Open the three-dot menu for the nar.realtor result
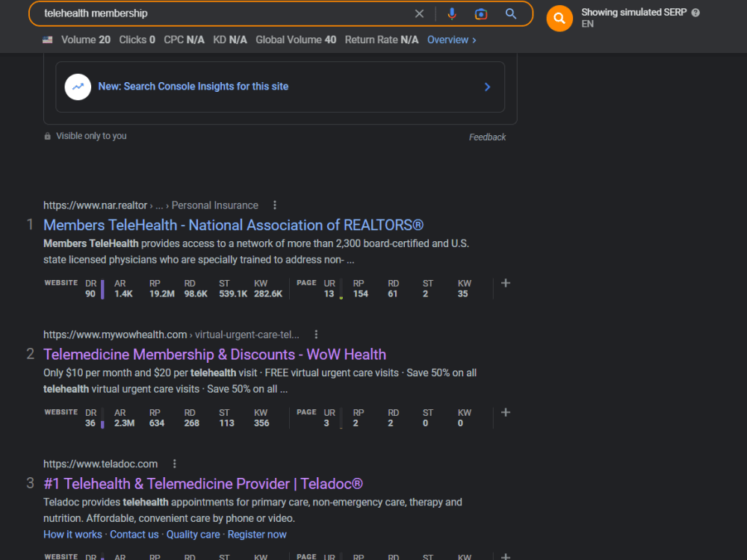This screenshot has height=560, width=747. [x=274, y=205]
